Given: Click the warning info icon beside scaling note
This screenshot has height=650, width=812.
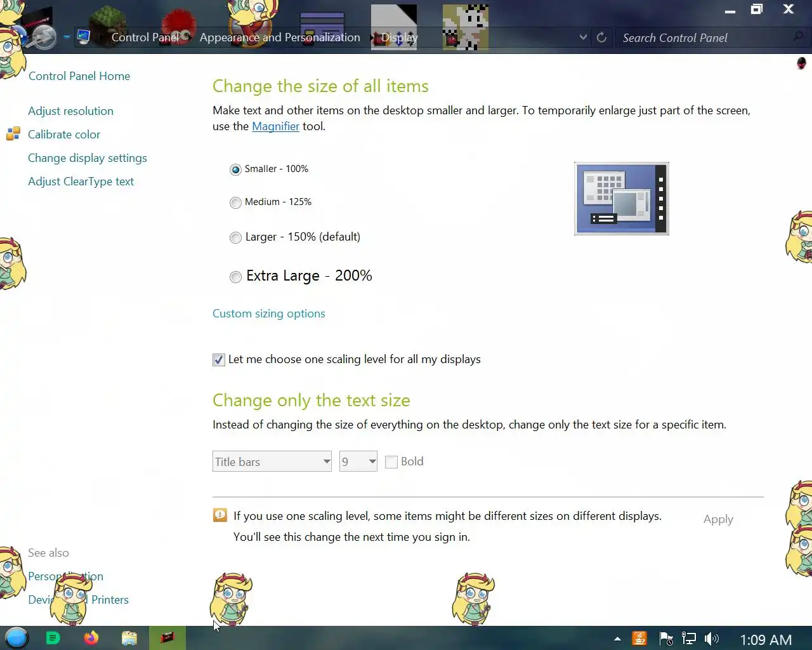Looking at the screenshot, I should pos(219,515).
